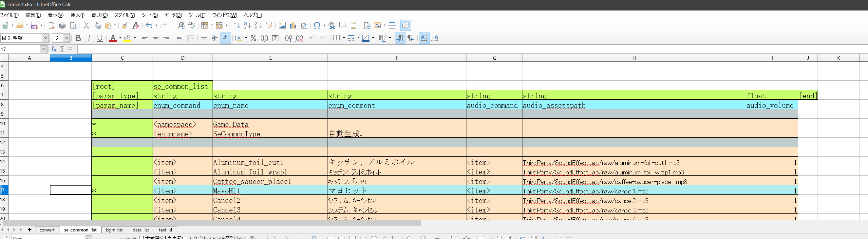Screen dimensions: 868x239
Task: Click the Insert Image icon
Action: 282,25
